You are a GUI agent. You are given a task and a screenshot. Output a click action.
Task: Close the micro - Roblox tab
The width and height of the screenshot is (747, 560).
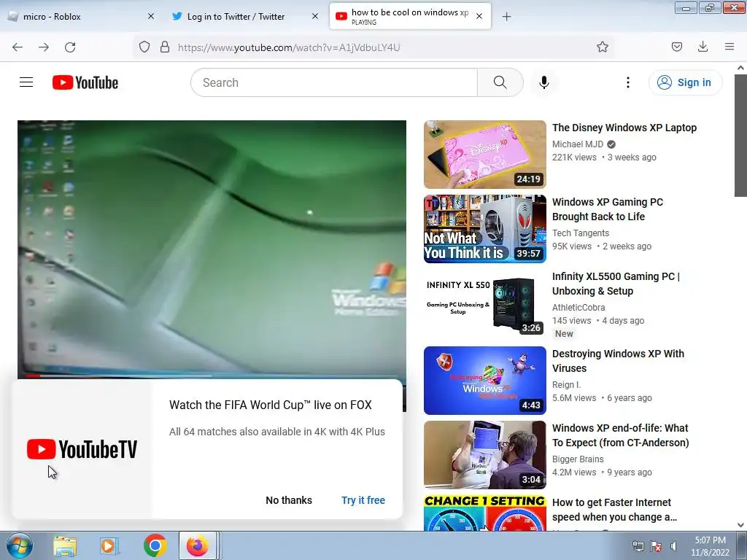tap(150, 16)
